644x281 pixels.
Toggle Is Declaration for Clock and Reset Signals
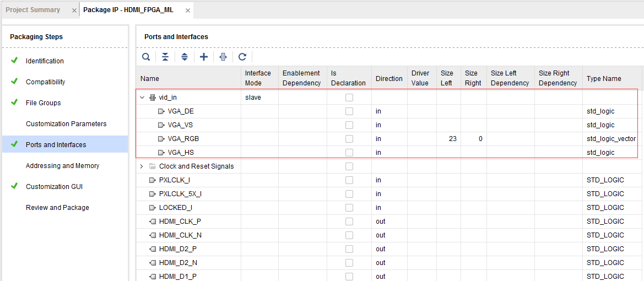point(349,166)
